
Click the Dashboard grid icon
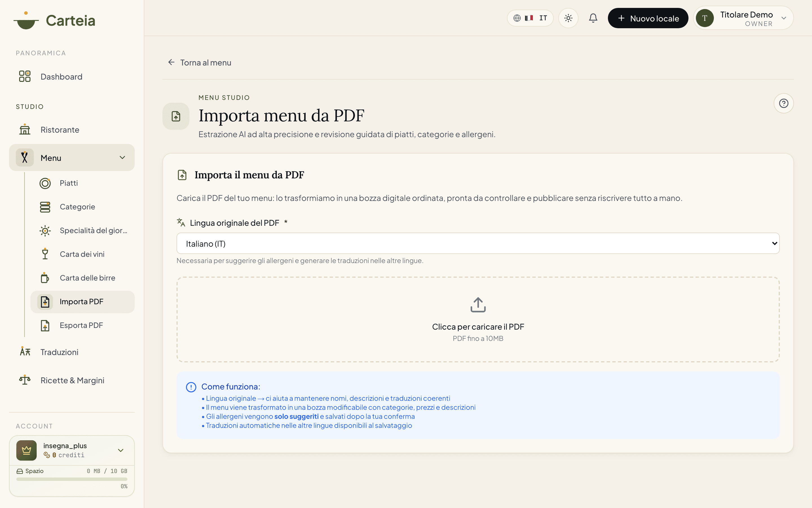(x=25, y=76)
